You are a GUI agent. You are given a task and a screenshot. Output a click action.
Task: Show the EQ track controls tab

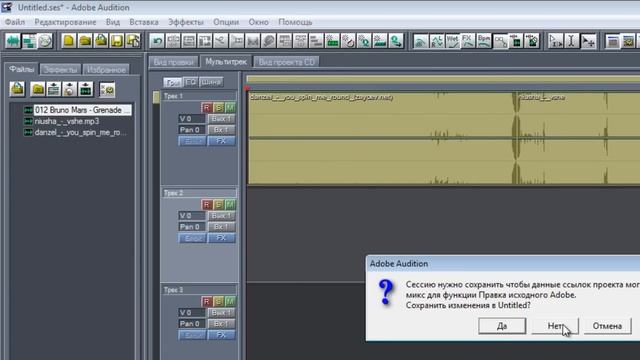tap(190, 82)
